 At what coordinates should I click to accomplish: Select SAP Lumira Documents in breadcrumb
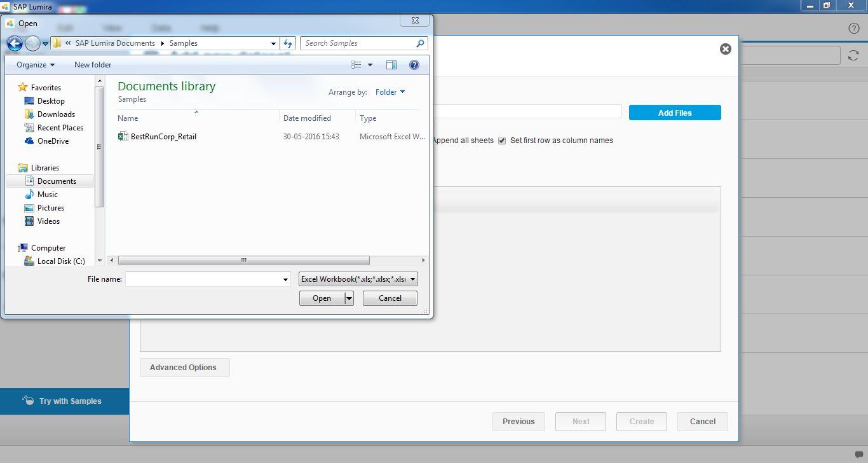(115, 43)
